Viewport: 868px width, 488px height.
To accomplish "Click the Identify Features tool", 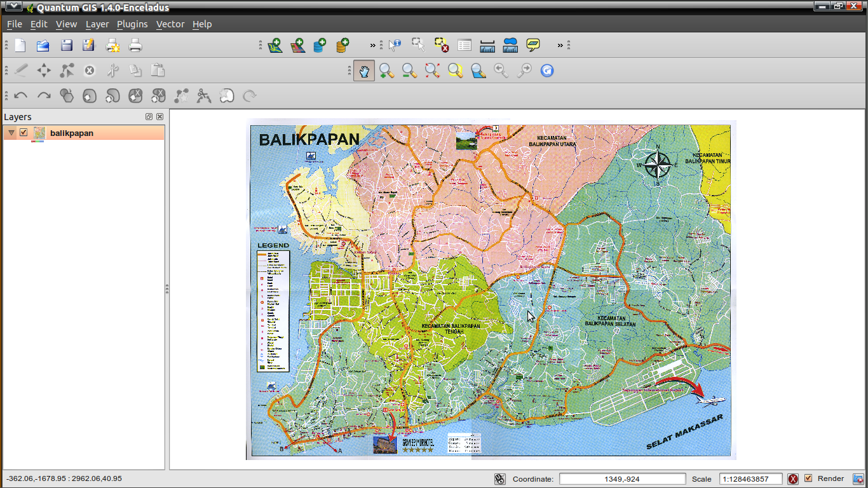I will tap(395, 44).
